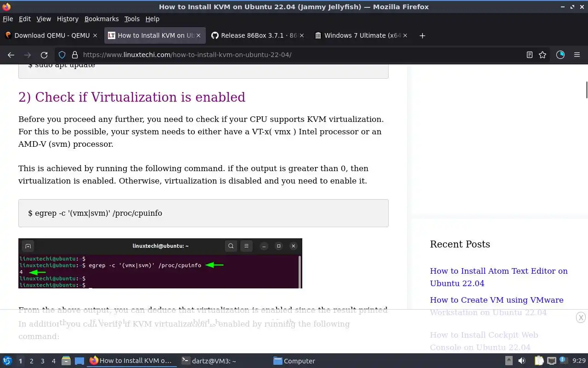Viewport: 588px width, 368px height.
Task: Switch to the Download QEMU tab
Action: coord(51,35)
